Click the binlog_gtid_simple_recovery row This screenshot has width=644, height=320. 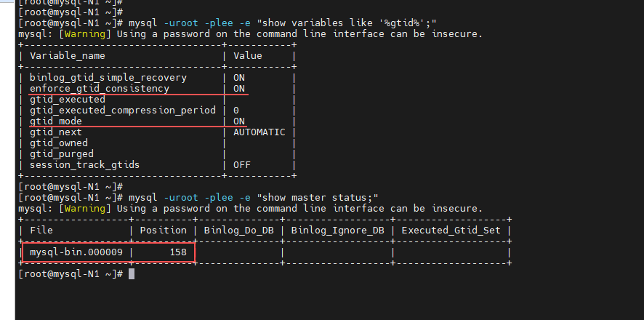click(x=157, y=78)
